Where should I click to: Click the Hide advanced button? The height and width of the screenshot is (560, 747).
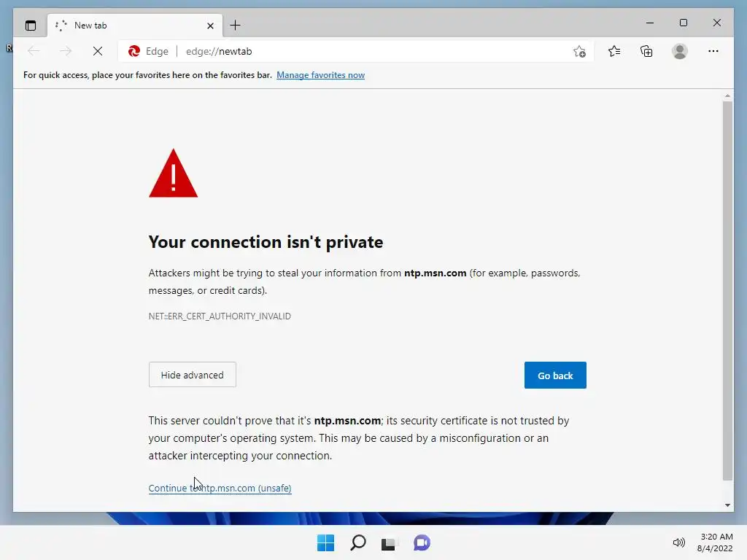[193, 375]
